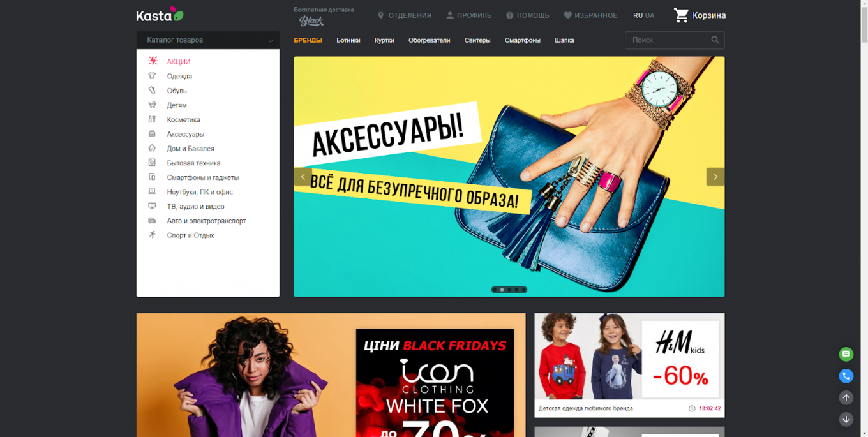The width and height of the screenshot is (868, 437).
Task: Open the Помощь help link
Action: pos(528,15)
